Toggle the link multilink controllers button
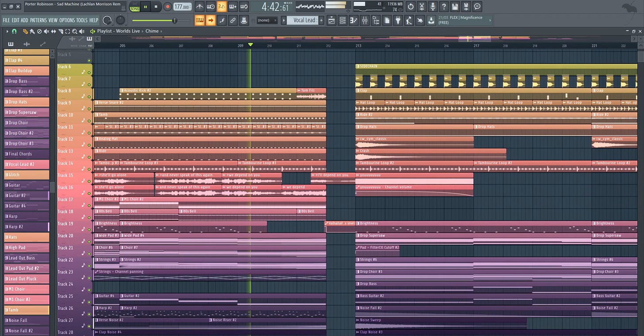This screenshot has width=644, height=336. pyautogui.click(x=233, y=20)
